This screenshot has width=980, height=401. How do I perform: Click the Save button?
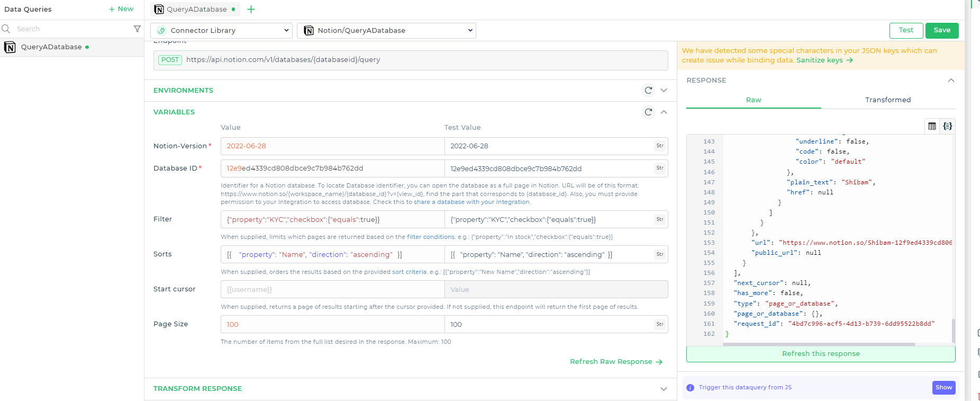pos(942,30)
